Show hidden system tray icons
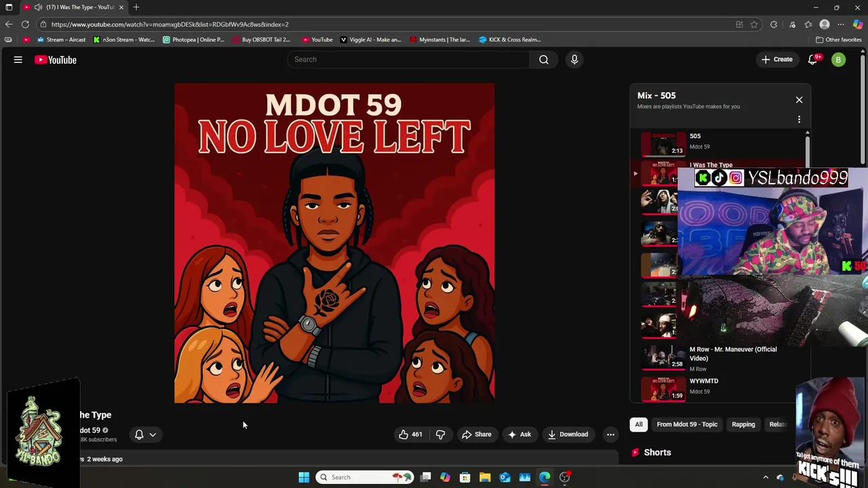Screen dimensions: 868x488 point(766,477)
